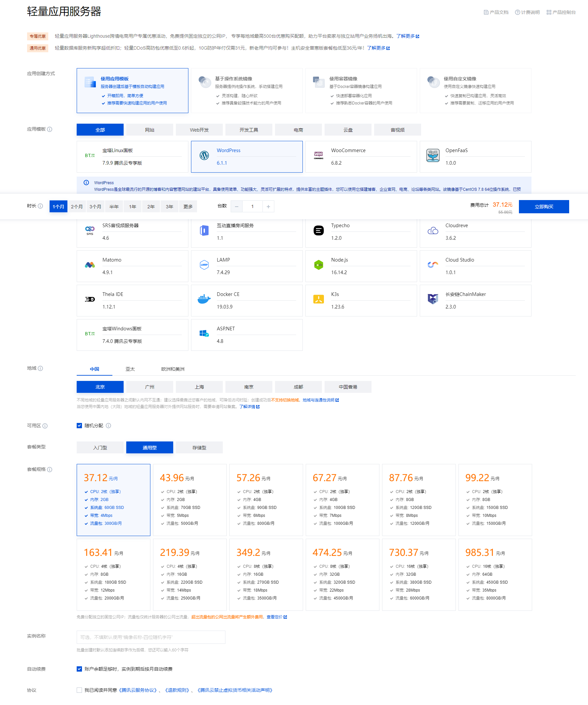Choose the 上海 region button

point(199,387)
